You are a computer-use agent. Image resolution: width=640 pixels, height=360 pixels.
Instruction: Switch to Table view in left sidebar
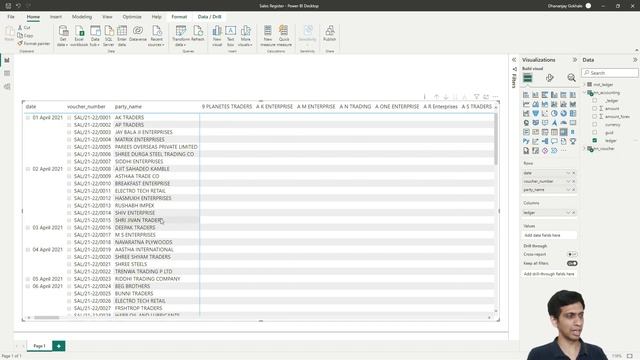[7, 73]
